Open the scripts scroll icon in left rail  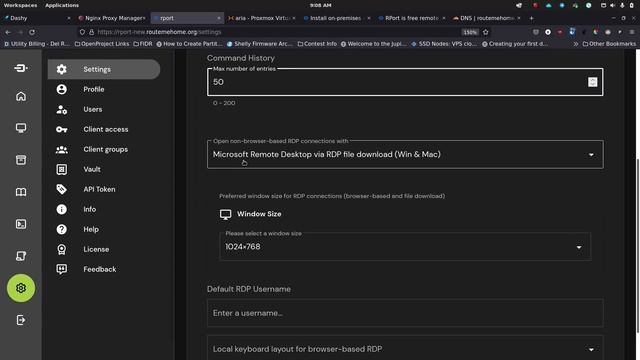(21, 256)
